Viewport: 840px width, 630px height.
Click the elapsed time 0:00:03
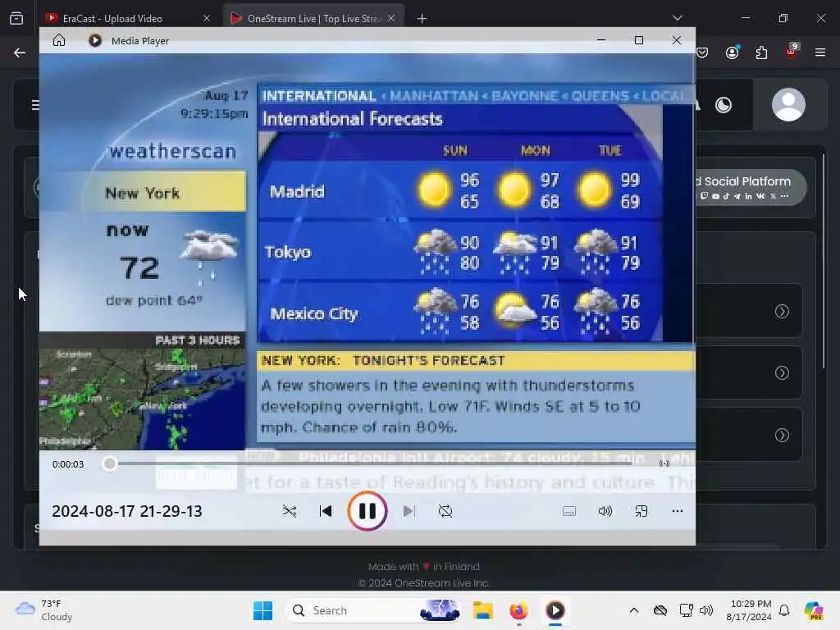pos(68,464)
